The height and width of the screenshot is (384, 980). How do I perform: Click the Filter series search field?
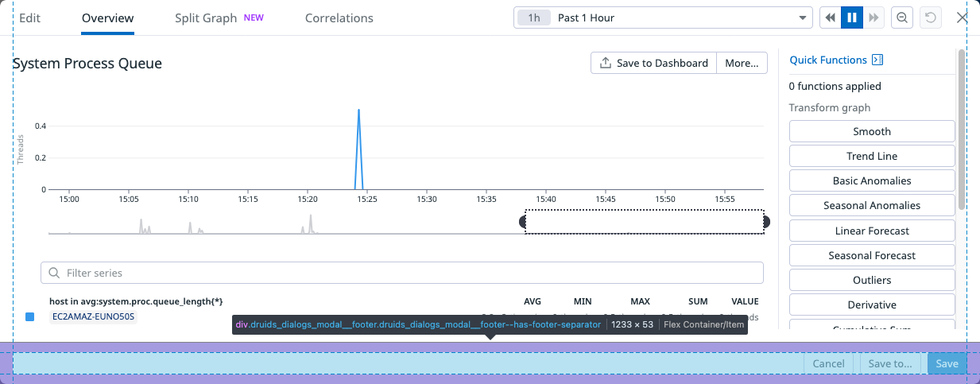(401, 273)
